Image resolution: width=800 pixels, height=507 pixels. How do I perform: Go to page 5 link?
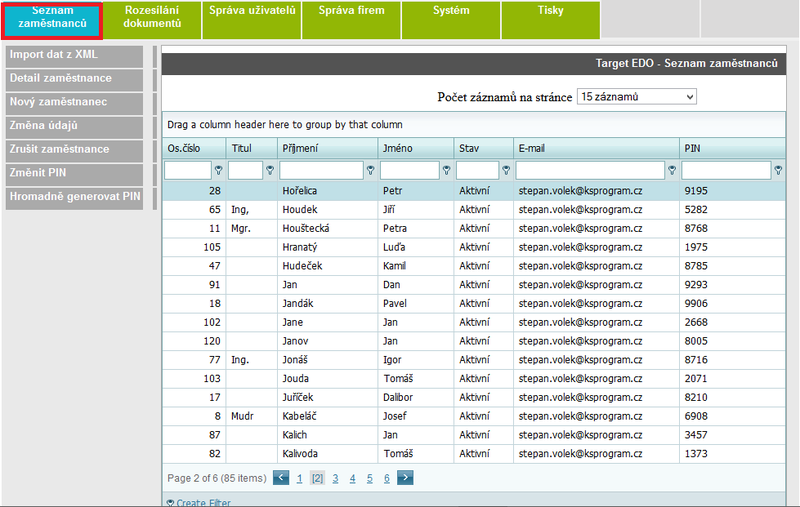369,478
